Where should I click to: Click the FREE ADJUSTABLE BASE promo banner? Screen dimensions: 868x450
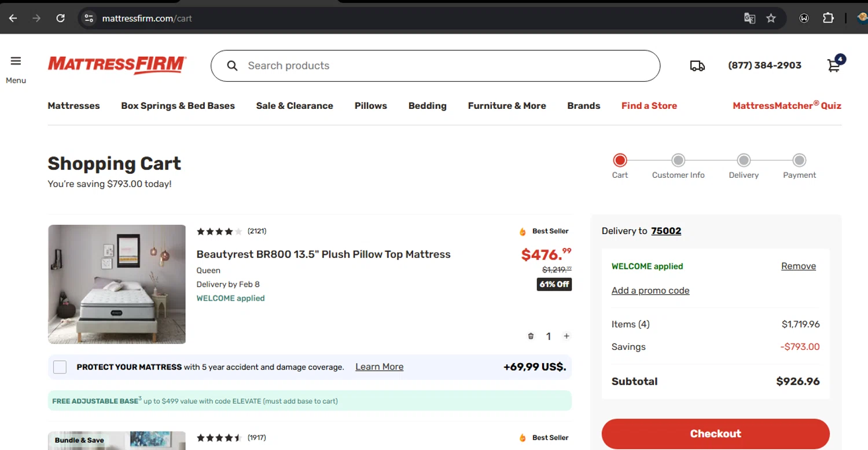click(310, 401)
